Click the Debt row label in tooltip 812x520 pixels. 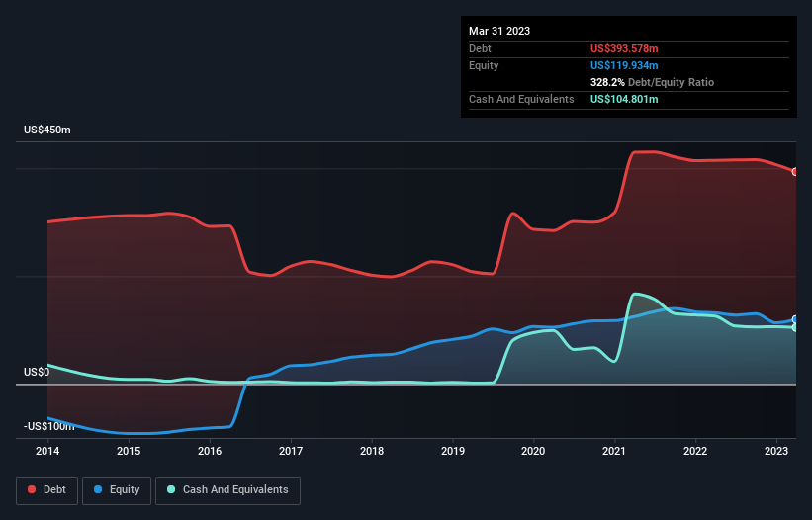(x=480, y=48)
